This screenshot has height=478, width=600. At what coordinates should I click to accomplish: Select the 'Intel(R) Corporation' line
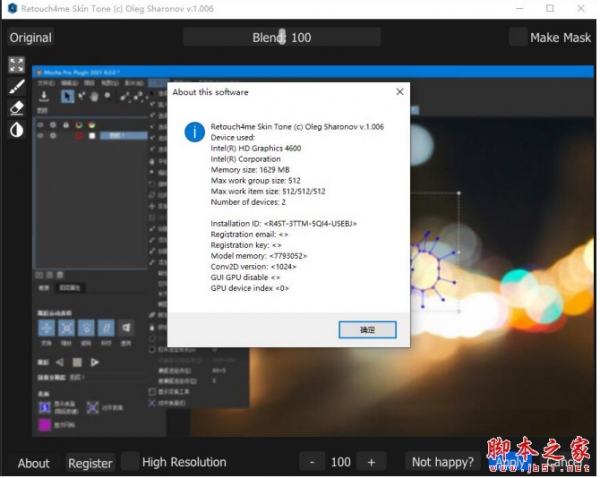click(x=245, y=159)
